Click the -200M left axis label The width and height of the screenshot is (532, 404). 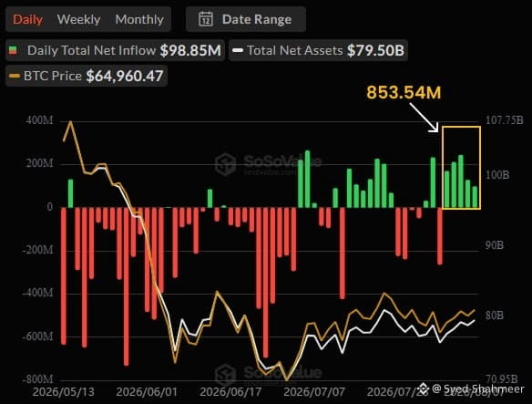tap(38, 250)
